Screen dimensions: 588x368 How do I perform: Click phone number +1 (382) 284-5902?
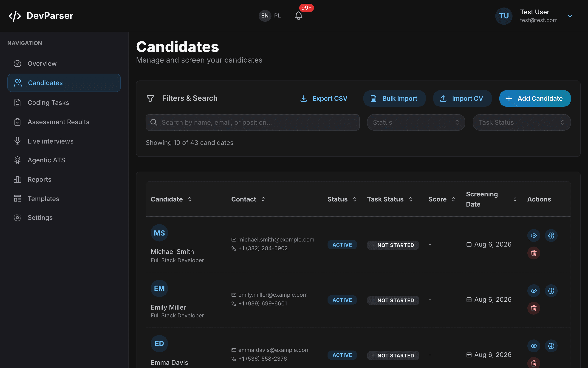click(263, 248)
